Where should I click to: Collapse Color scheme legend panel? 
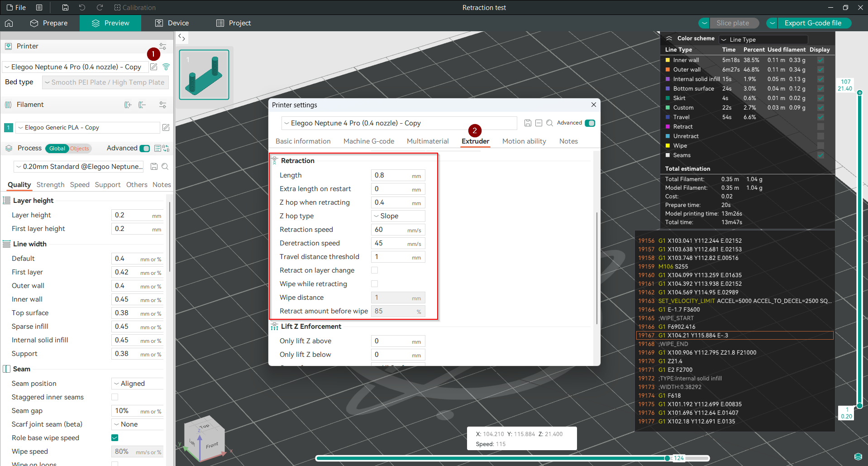pos(669,38)
